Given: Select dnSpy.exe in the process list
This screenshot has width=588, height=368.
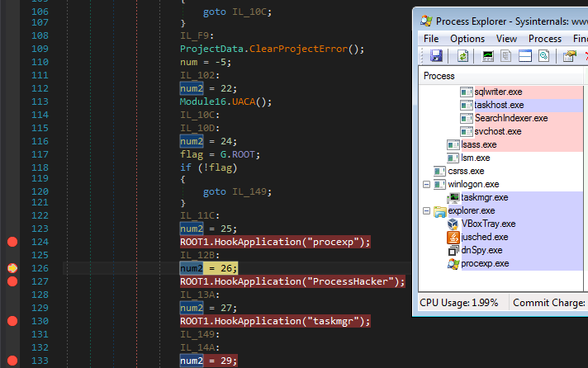Looking at the screenshot, I should point(481,250).
